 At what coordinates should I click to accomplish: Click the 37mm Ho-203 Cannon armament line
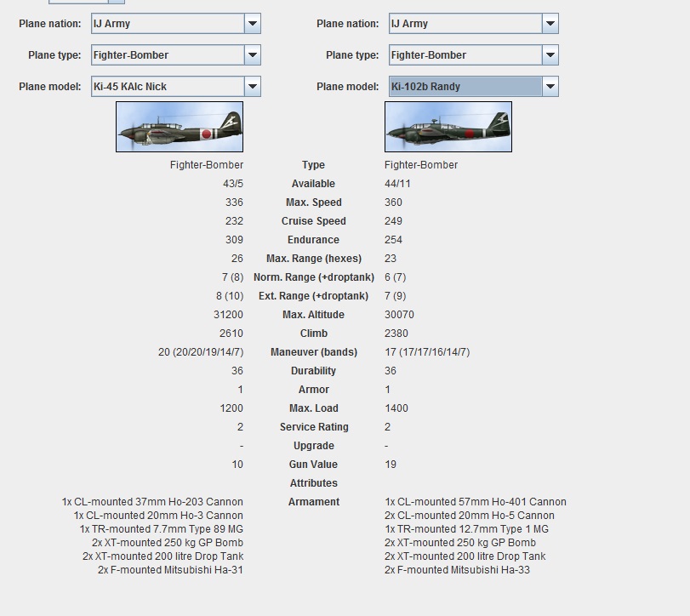pos(152,502)
